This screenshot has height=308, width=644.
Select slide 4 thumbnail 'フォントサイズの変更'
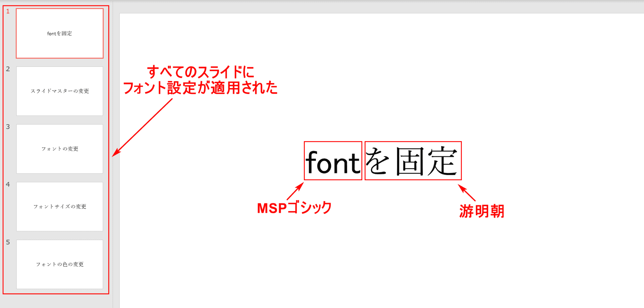[x=60, y=206]
